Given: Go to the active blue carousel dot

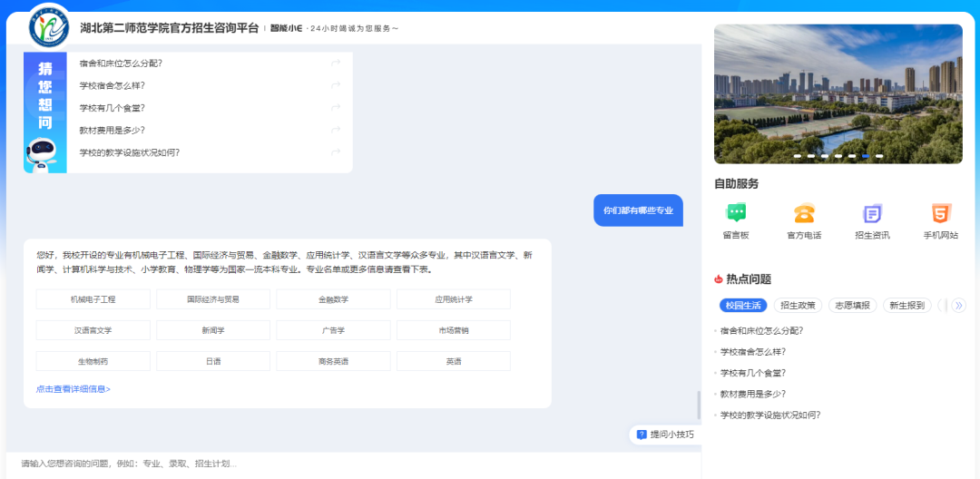Looking at the screenshot, I should [x=866, y=156].
